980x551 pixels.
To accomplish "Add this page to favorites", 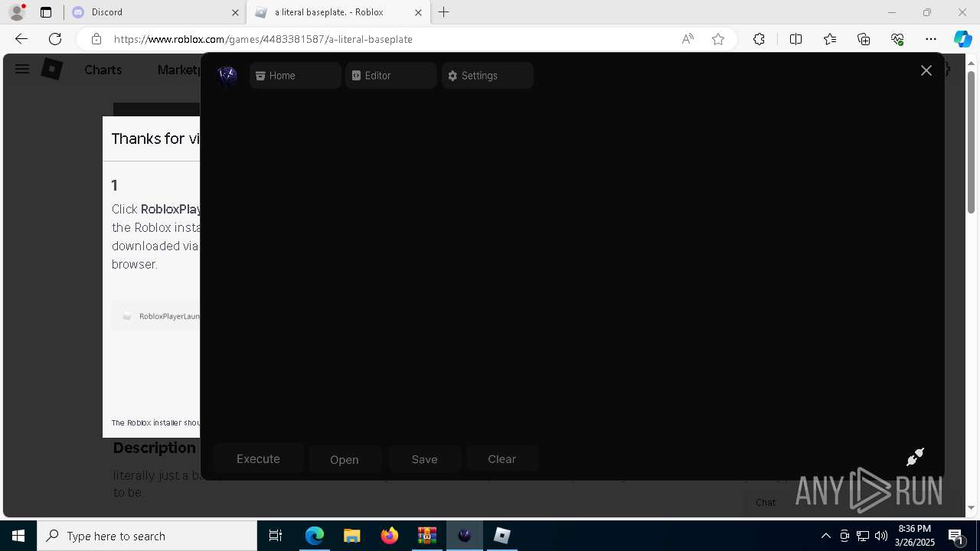I will pos(718,39).
